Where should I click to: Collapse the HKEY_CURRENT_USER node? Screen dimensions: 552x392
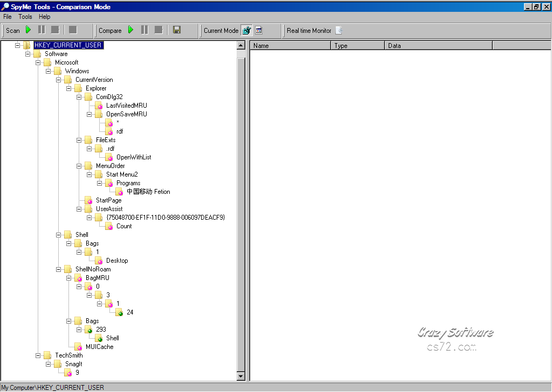[17, 45]
